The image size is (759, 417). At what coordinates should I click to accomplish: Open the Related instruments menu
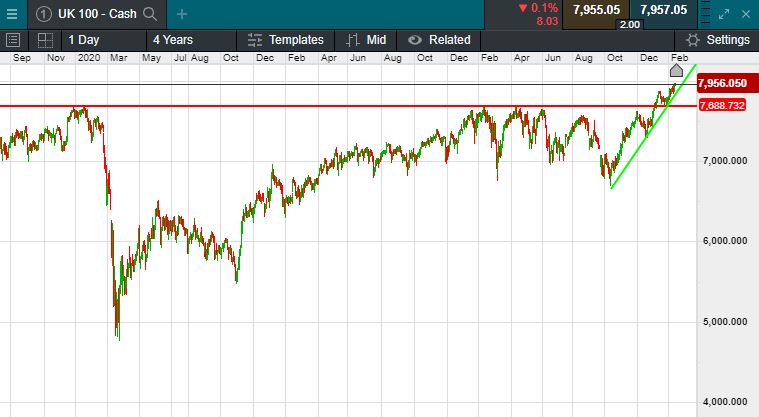[x=439, y=40]
